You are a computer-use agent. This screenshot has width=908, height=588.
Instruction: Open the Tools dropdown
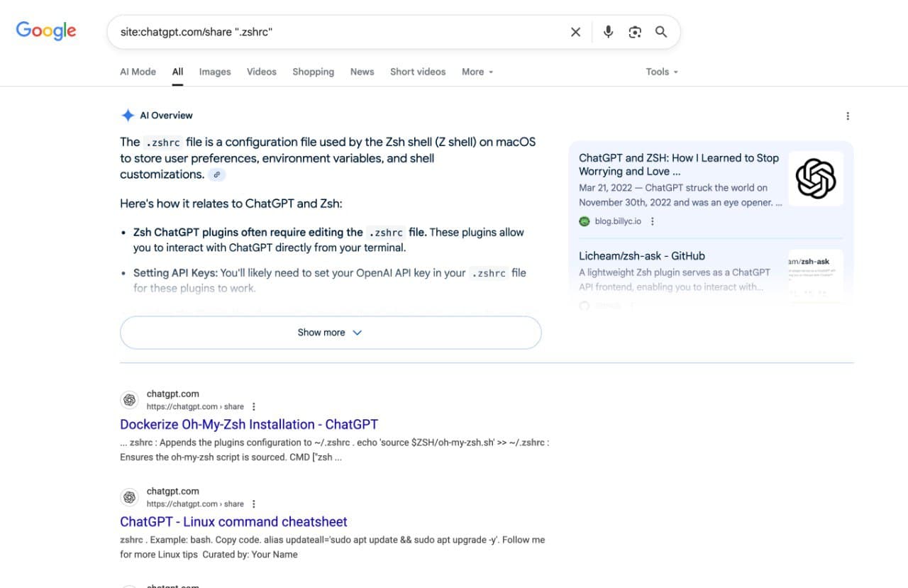pyautogui.click(x=662, y=72)
